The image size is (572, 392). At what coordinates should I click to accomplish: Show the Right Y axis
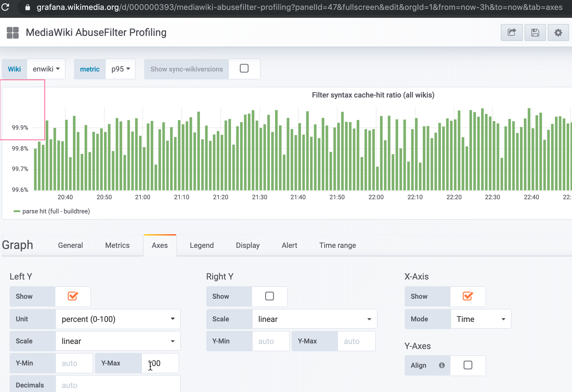pyautogui.click(x=269, y=296)
